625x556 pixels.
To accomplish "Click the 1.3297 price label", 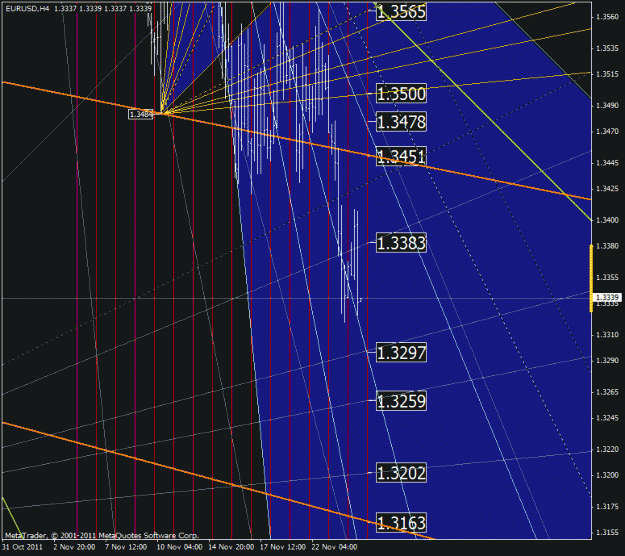I will tap(401, 353).
